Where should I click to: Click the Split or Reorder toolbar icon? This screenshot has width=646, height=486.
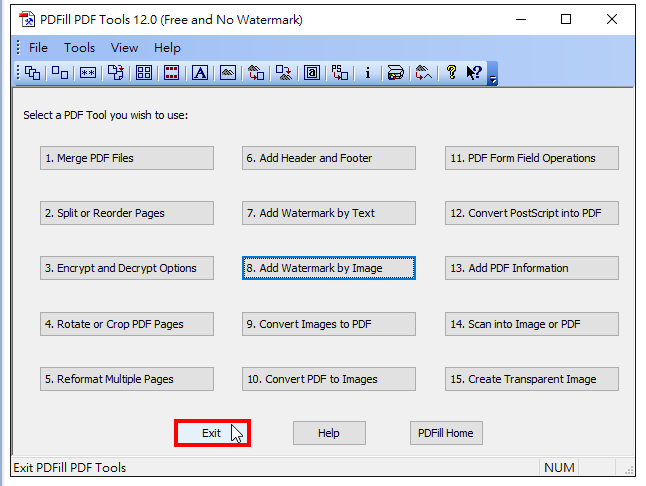[x=60, y=73]
